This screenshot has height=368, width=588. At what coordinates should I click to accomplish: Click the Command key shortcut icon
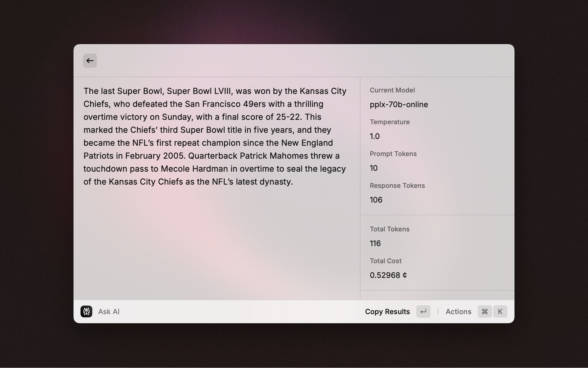tap(485, 311)
